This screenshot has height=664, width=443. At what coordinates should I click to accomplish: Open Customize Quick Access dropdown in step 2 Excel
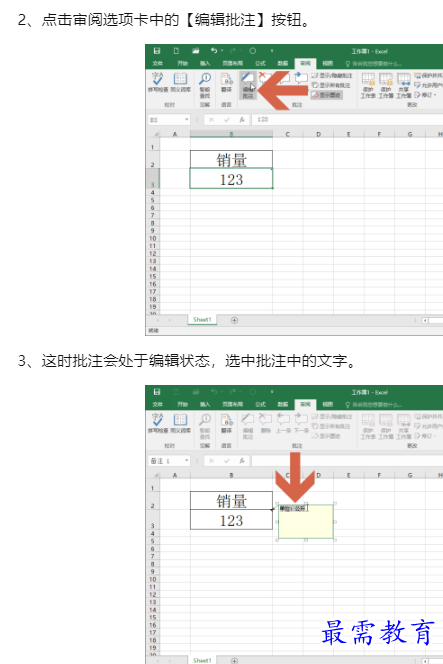click(272, 51)
